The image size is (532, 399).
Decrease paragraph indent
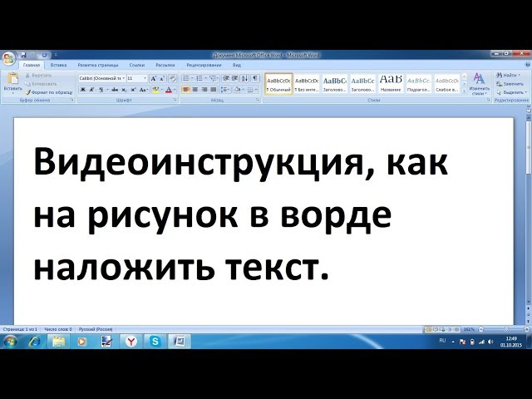225,78
